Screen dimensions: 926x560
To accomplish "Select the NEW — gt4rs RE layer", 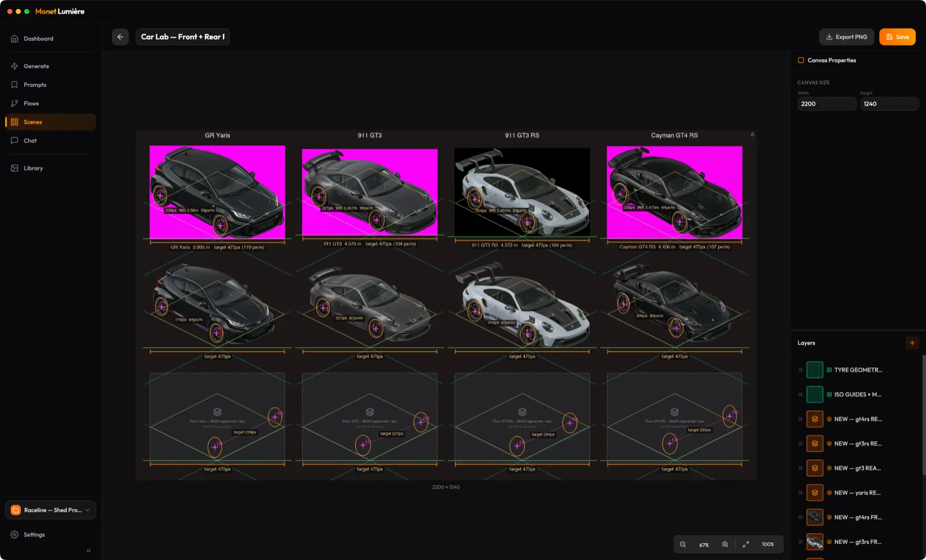I will click(x=858, y=419).
